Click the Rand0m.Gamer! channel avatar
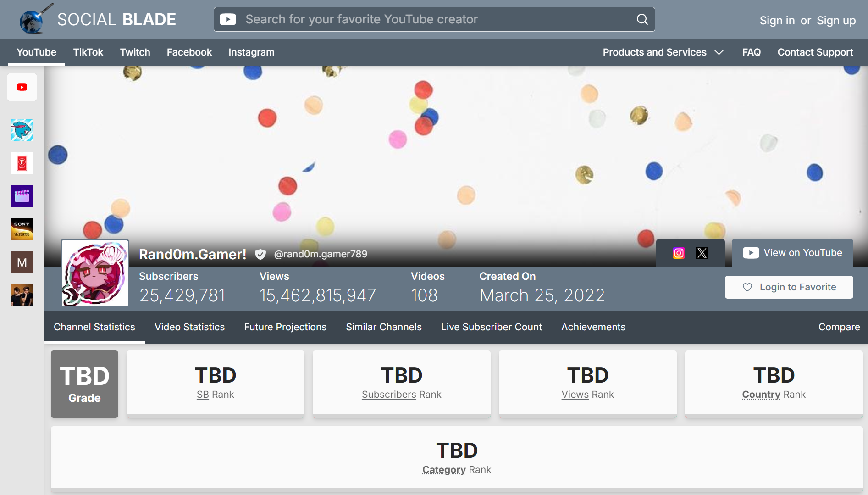The width and height of the screenshot is (868, 495). [95, 273]
